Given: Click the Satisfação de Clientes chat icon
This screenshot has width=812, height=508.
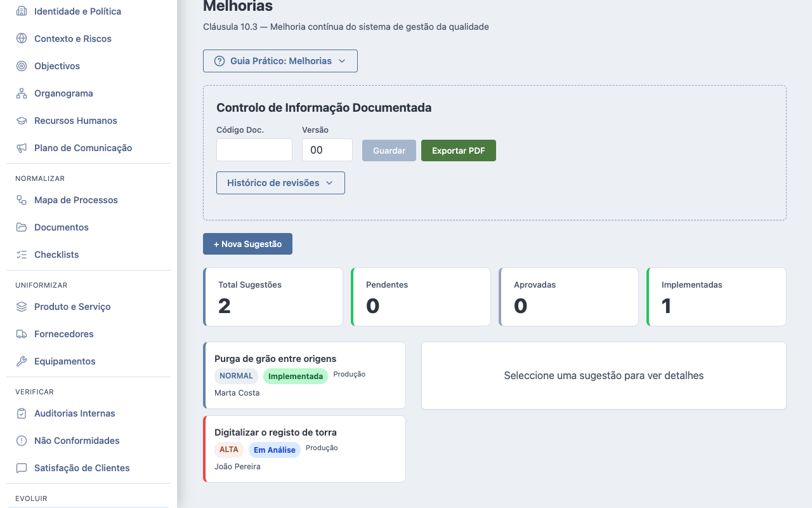Looking at the screenshot, I should (22, 468).
